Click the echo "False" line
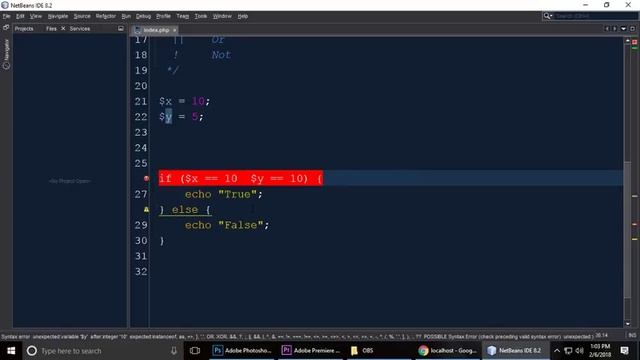 (x=227, y=225)
